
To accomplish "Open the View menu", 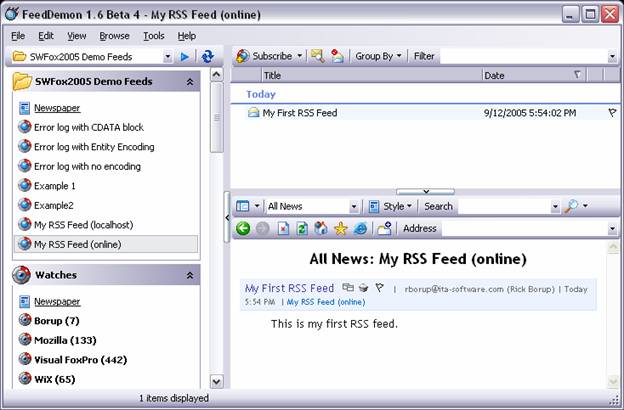I will pyautogui.click(x=76, y=36).
